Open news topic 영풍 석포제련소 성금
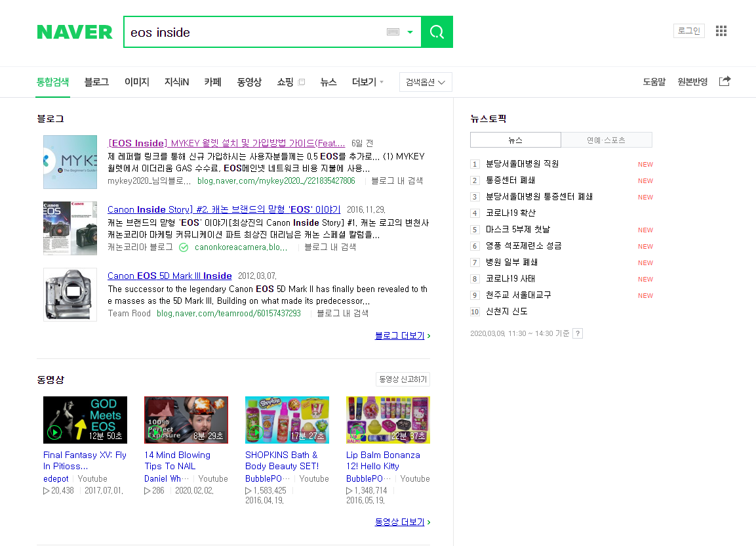 point(524,246)
